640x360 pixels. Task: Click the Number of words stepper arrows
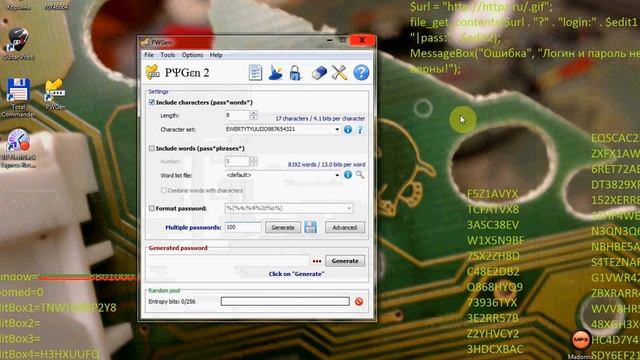[x=253, y=161]
